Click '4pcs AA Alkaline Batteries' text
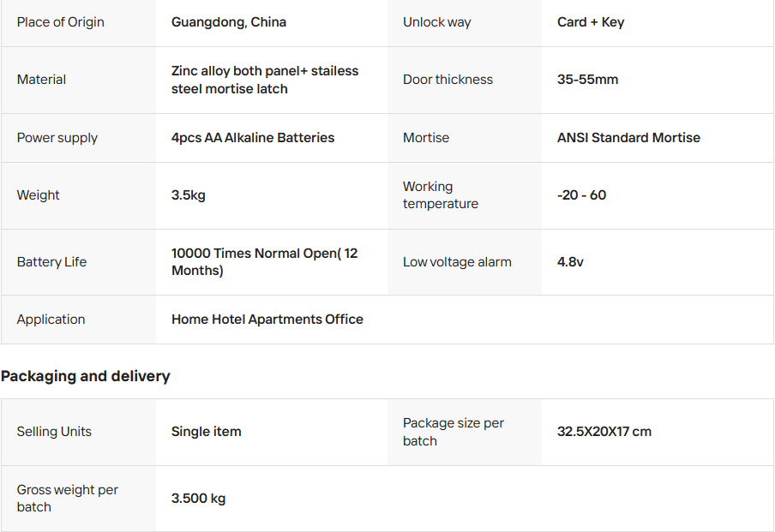The width and height of the screenshot is (775, 532). pos(253,138)
